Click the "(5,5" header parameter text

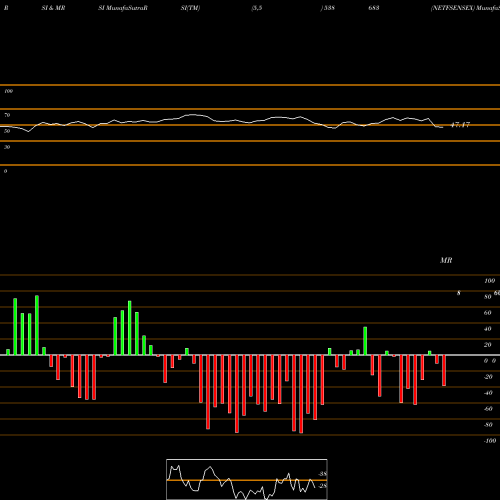[x=257, y=8]
